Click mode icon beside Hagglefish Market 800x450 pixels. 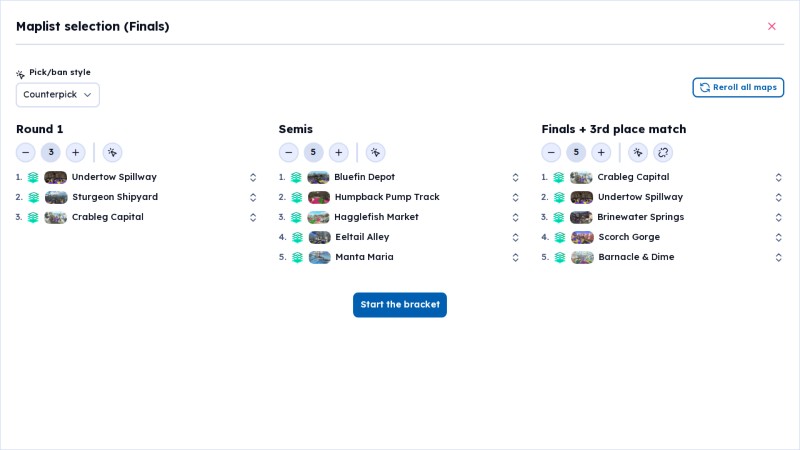[296, 217]
